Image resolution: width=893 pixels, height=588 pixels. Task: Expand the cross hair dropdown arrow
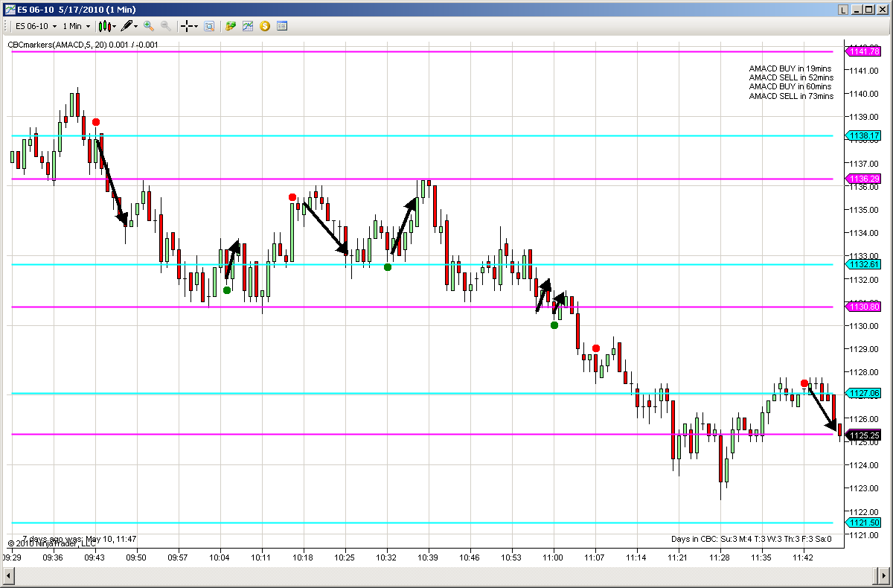pos(196,26)
